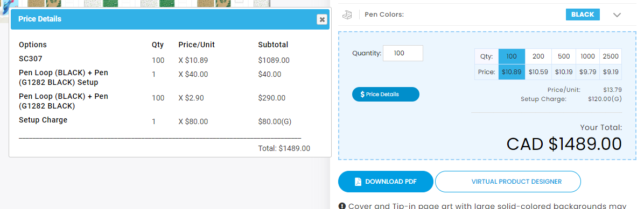Close the Price Details popup
This screenshot has height=209, width=644.
pyautogui.click(x=322, y=19)
